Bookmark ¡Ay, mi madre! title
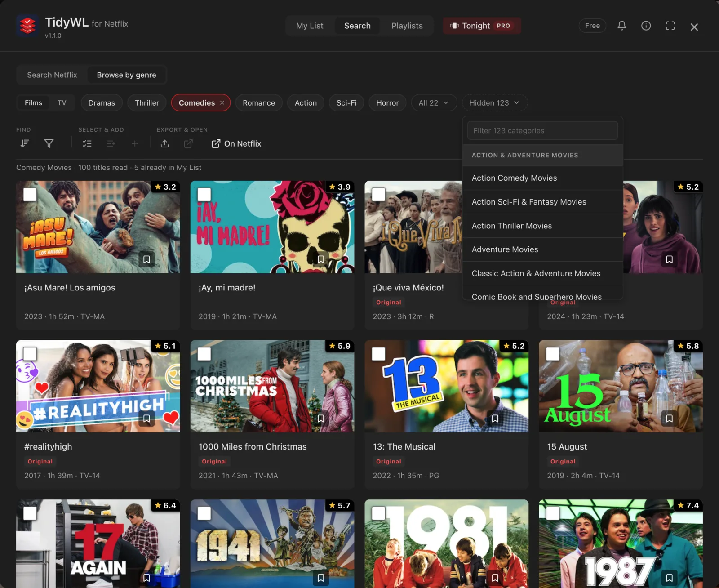 (x=321, y=259)
